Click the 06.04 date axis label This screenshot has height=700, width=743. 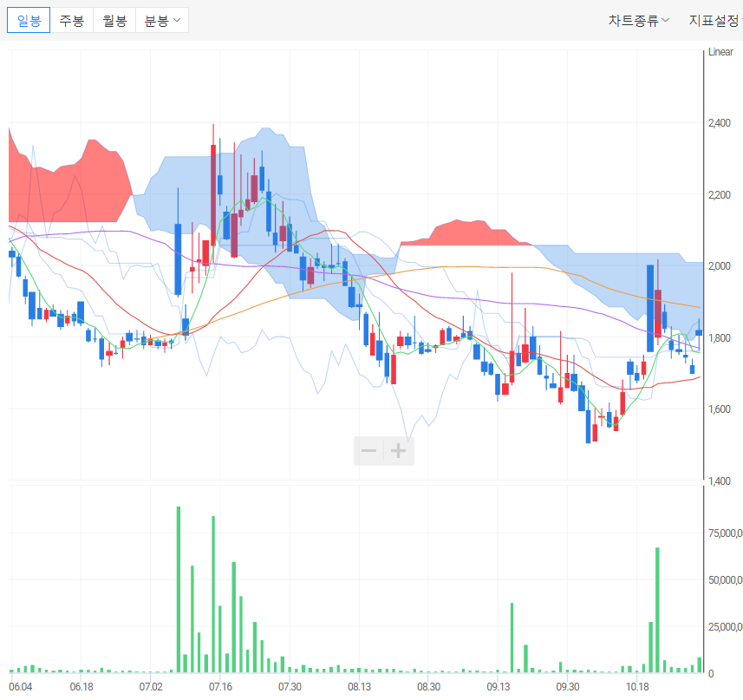pyautogui.click(x=21, y=687)
